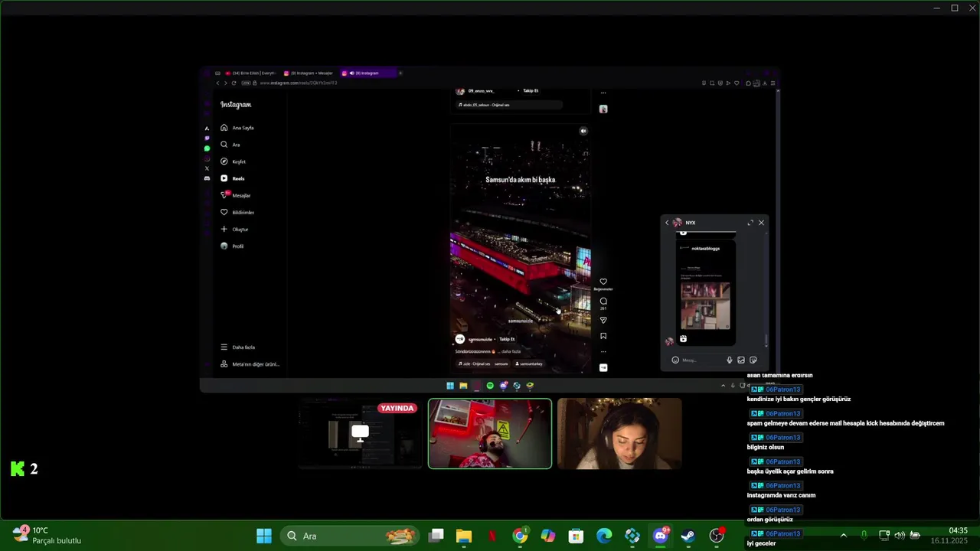Go back in the NYX chat popup
This screenshot has width=980, height=551.
(x=667, y=223)
